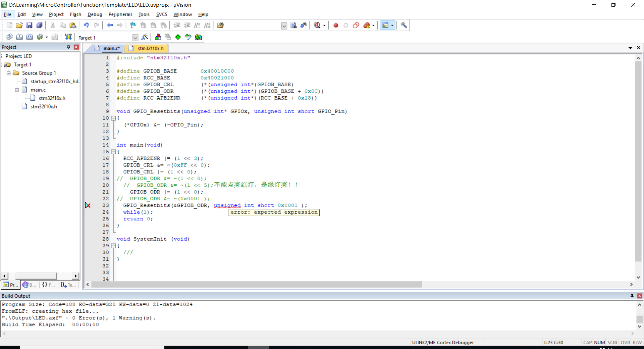Collapse the main function fold marker at line 15

click(x=113, y=152)
